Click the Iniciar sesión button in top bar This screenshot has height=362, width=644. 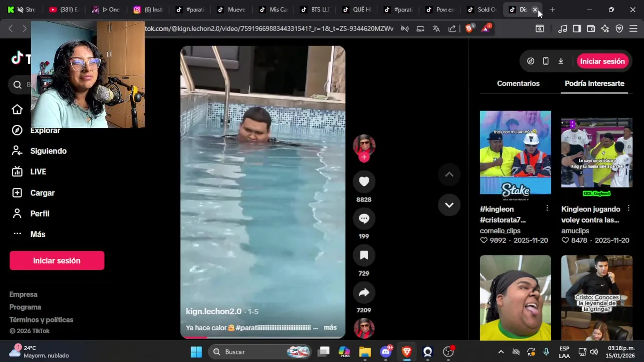pyautogui.click(x=602, y=61)
